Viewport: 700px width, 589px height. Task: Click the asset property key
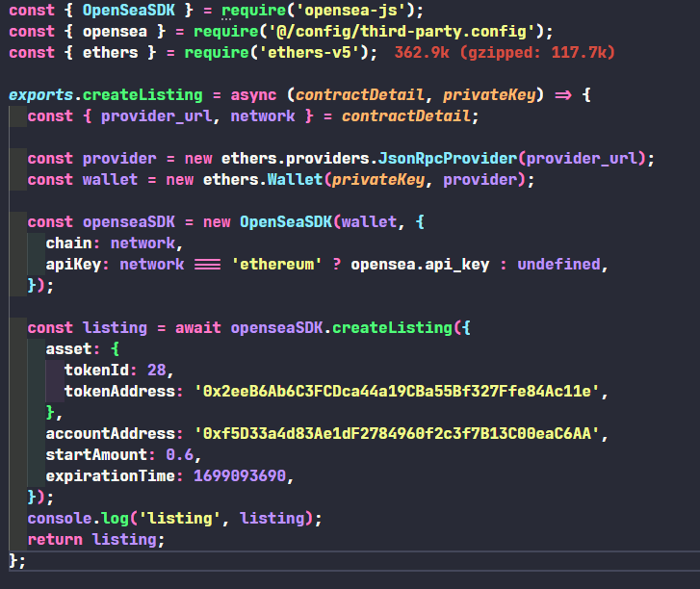point(68,349)
